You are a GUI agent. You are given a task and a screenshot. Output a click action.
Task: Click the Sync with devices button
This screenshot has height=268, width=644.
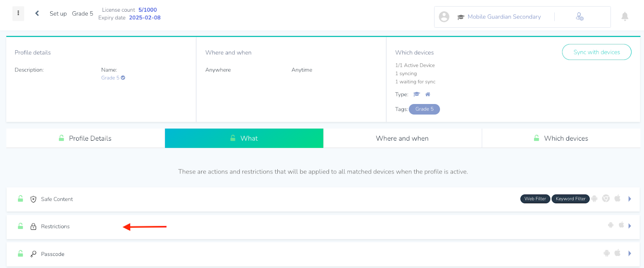click(x=597, y=52)
